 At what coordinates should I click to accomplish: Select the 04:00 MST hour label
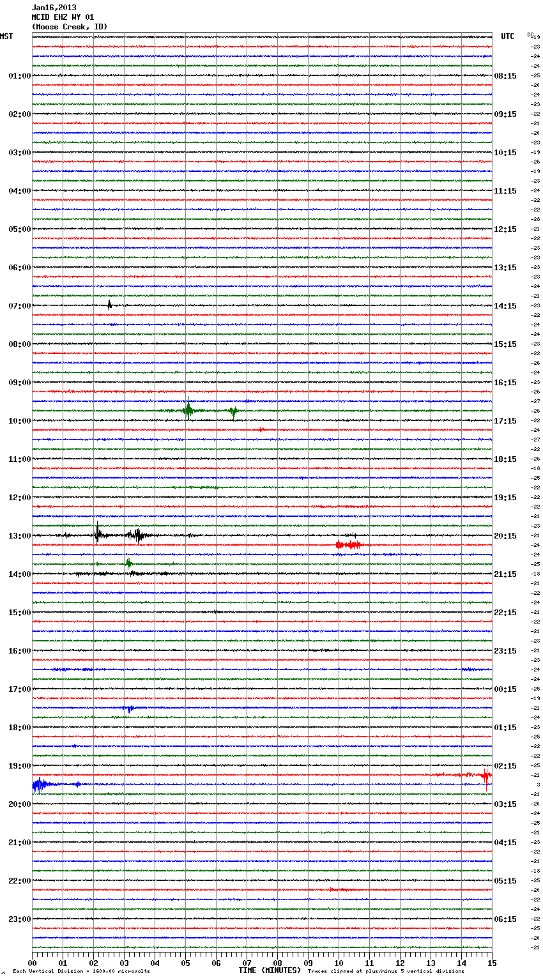coord(19,191)
